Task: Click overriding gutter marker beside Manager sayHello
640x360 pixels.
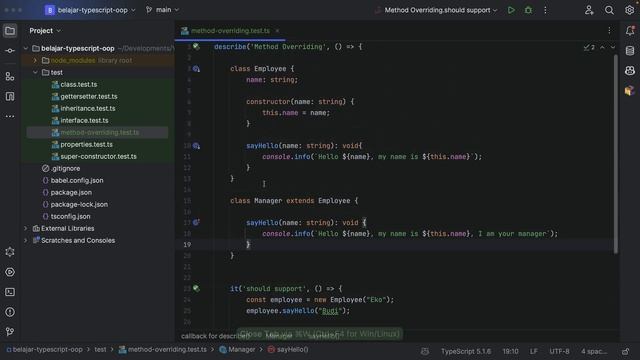Action: pos(196,222)
